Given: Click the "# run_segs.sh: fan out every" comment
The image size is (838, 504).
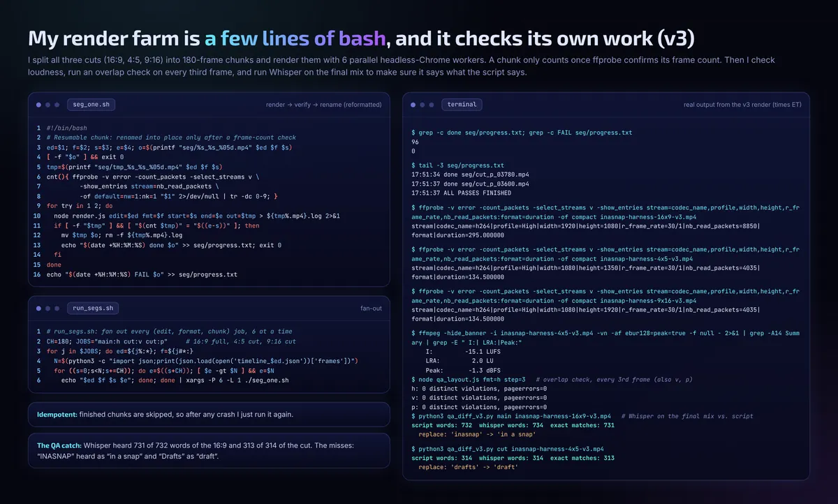Looking at the screenshot, I should (x=170, y=331).
